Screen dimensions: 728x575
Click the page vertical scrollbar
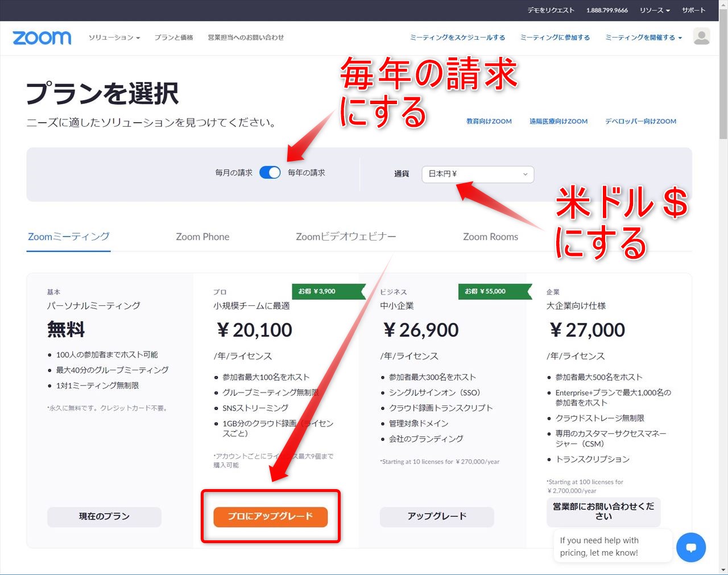pyautogui.click(x=723, y=74)
